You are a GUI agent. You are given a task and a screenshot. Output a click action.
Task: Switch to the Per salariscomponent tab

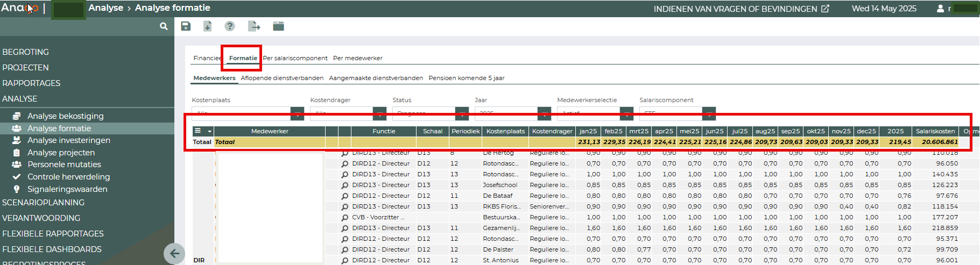pyautogui.click(x=295, y=58)
